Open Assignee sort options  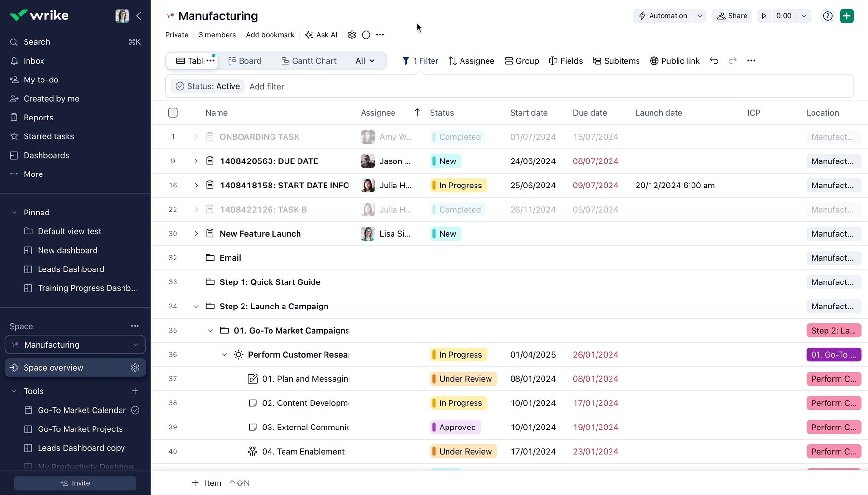tap(471, 61)
